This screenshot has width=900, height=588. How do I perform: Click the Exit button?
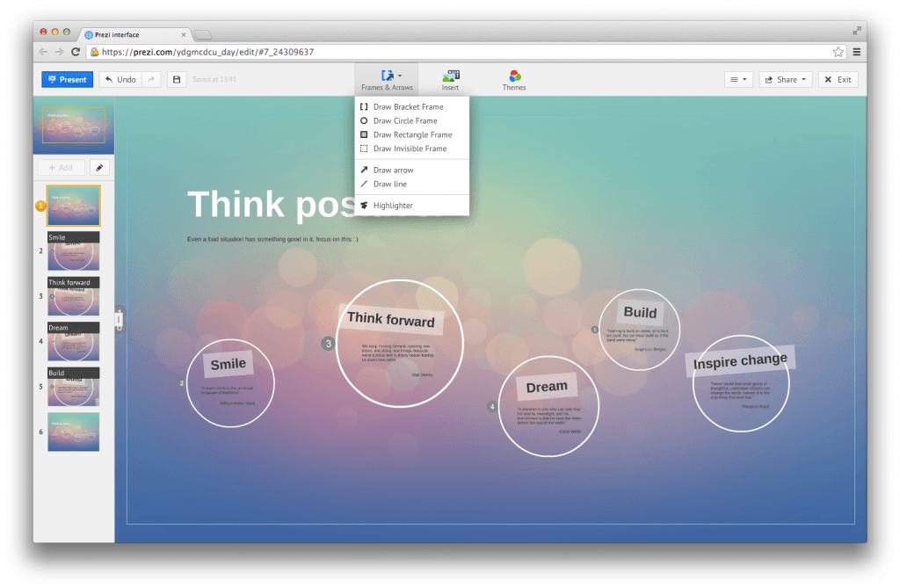[x=838, y=79]
